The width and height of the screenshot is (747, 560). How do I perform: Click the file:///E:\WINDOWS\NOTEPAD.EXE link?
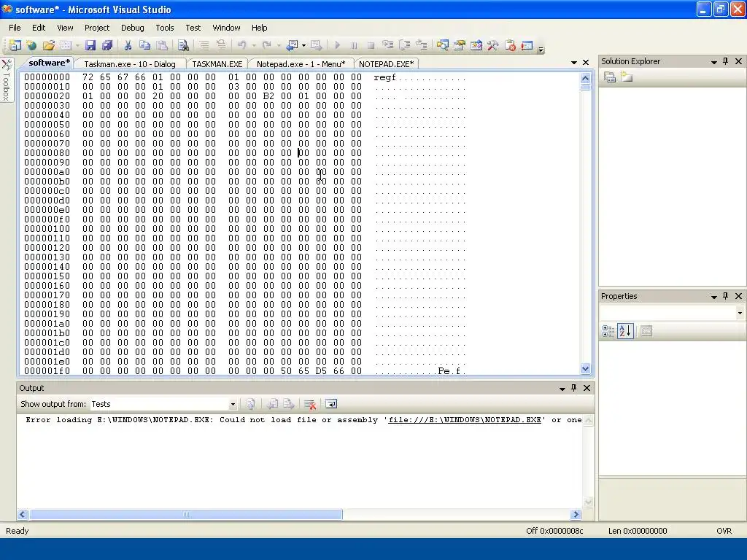point(465,419)
